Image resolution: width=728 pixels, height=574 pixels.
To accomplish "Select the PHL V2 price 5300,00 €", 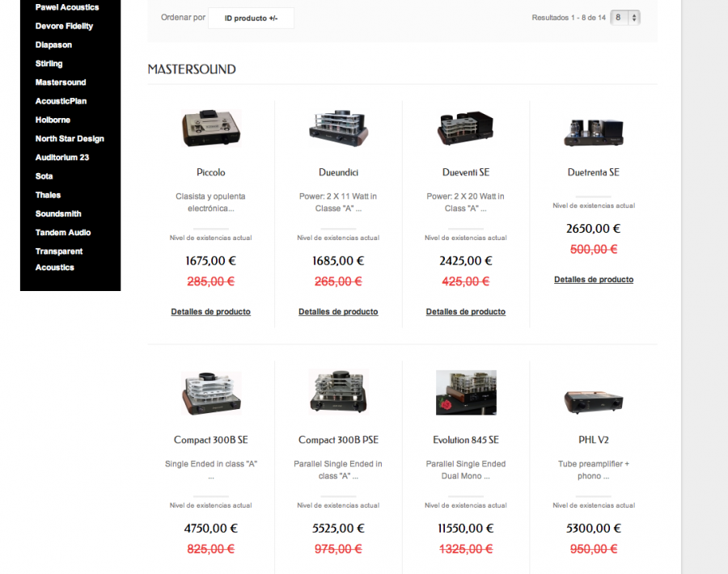I will pyautogui.click(x=594, y=529).
